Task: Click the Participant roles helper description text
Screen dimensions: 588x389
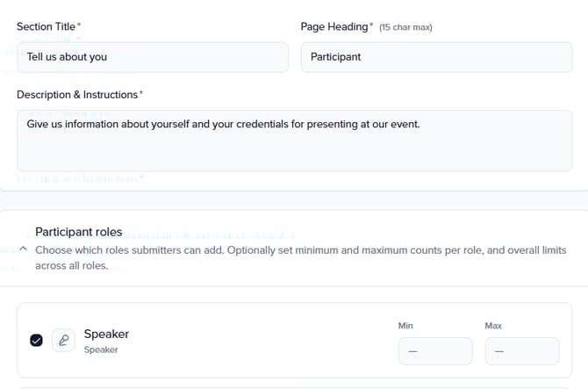Action: point(298,257)
